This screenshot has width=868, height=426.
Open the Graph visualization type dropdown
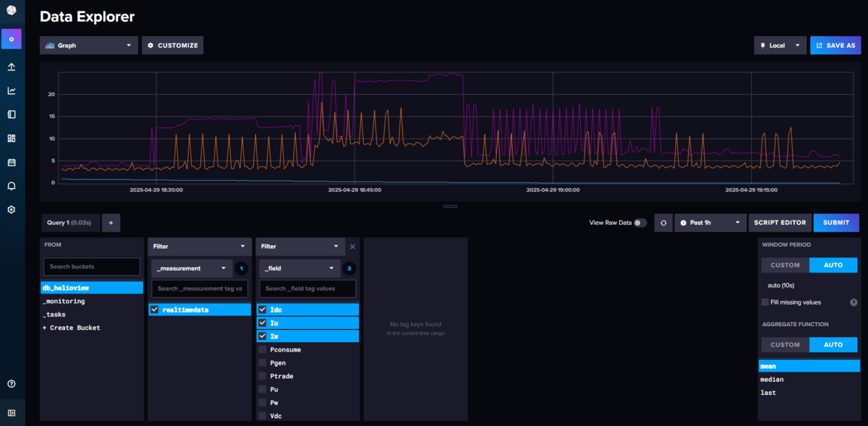tap(89, 45)
